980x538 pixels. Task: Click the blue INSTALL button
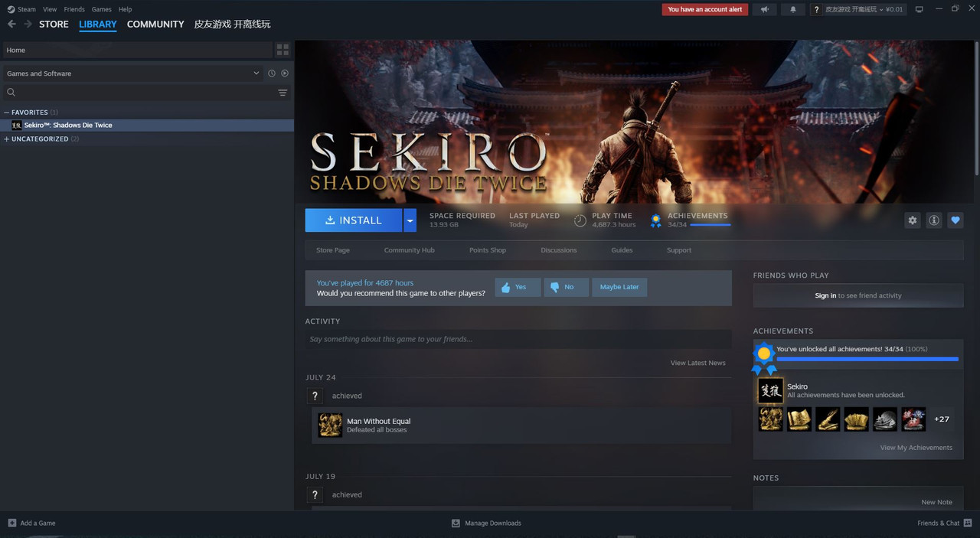(x=354, y=220)
